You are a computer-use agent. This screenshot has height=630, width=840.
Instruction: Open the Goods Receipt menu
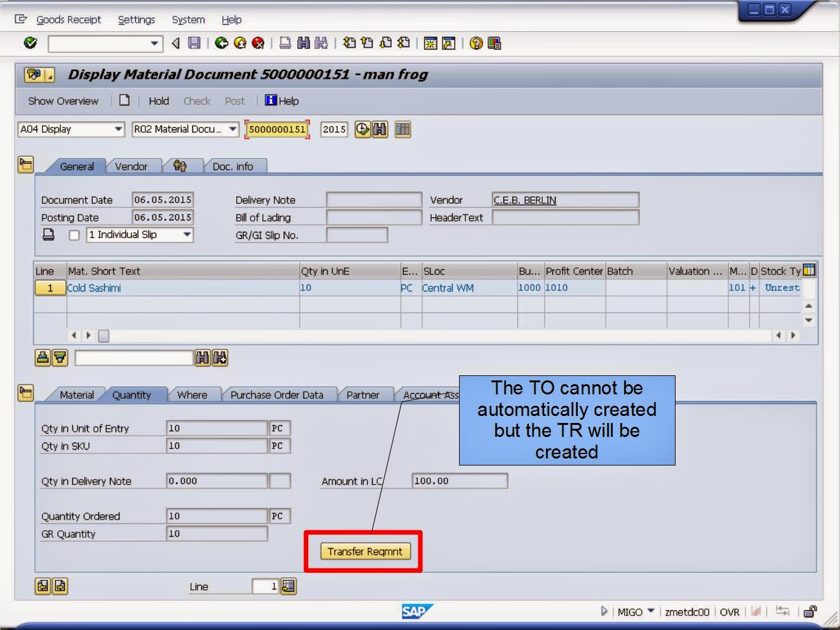click(x=70, y=20)
